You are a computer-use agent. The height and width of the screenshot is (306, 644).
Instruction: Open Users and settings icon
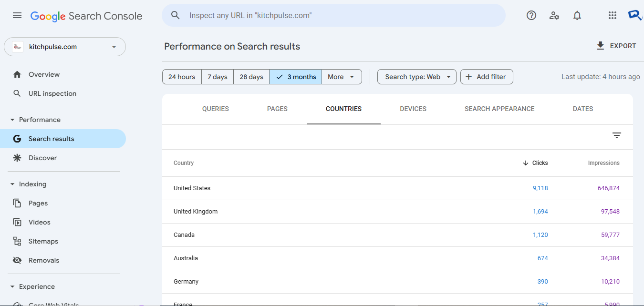click(x=554, y=15)
